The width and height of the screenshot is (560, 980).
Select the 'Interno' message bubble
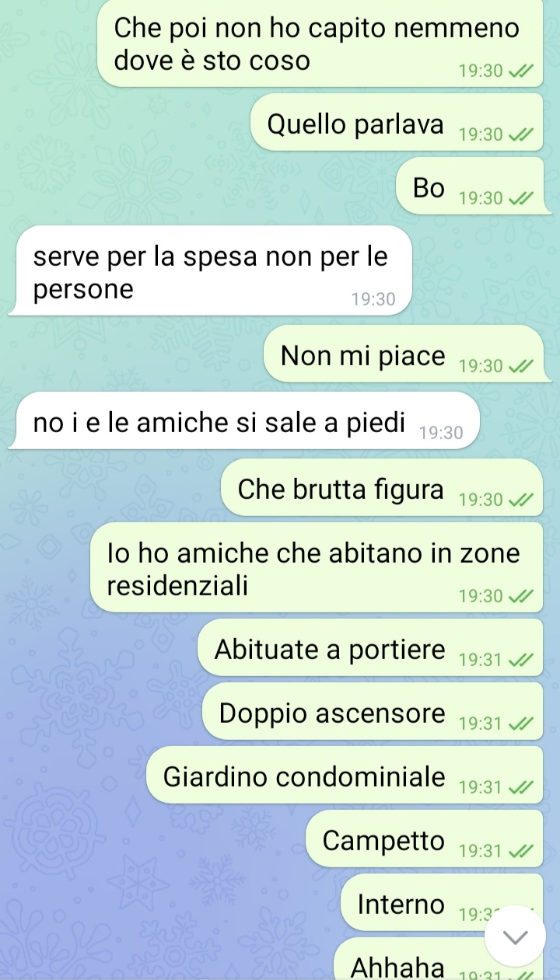[x=442, y=902]
